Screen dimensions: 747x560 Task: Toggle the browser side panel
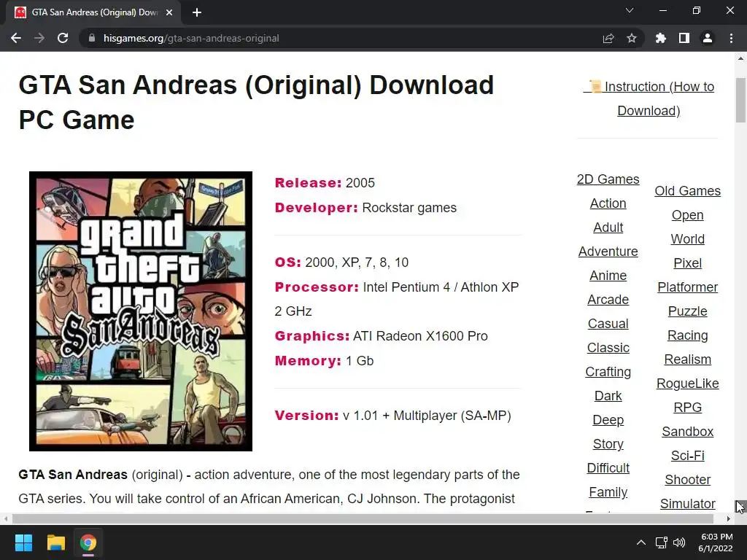point(684,38)
